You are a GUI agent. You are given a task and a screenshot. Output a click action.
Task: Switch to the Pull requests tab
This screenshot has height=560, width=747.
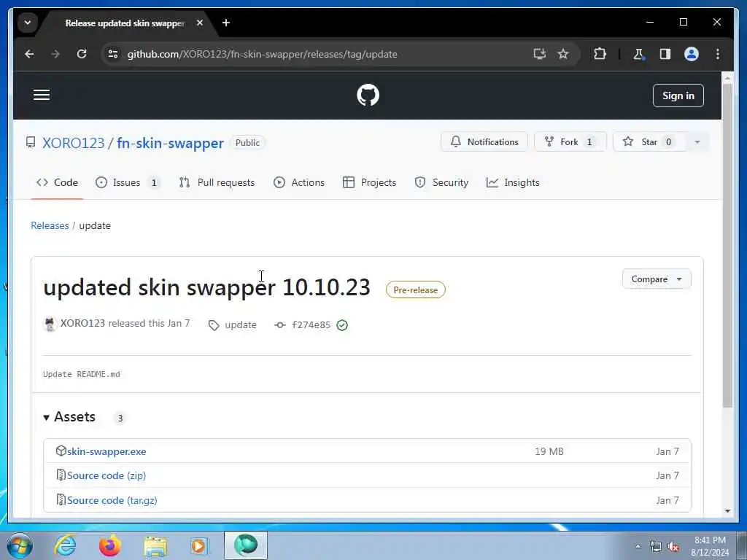217,182
